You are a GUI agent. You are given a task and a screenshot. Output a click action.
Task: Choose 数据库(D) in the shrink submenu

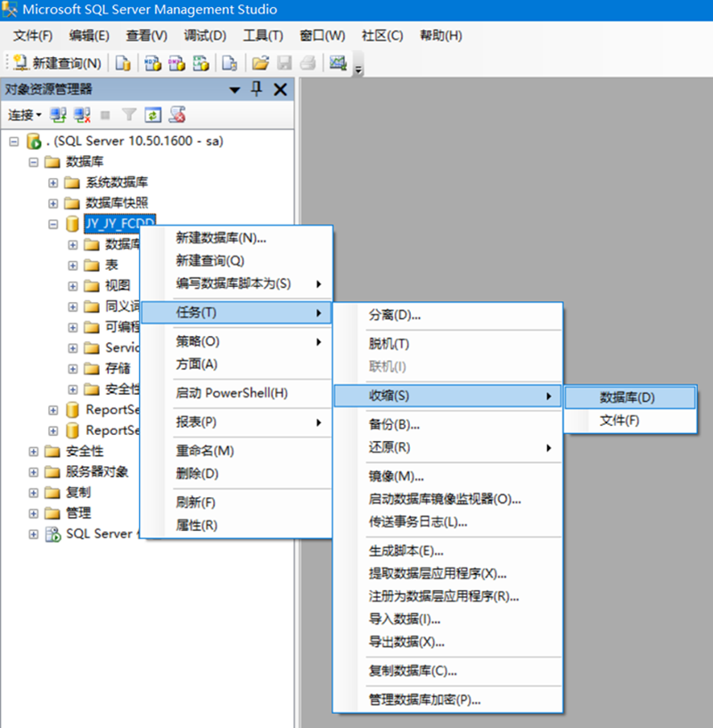click(x=627, y=397)
